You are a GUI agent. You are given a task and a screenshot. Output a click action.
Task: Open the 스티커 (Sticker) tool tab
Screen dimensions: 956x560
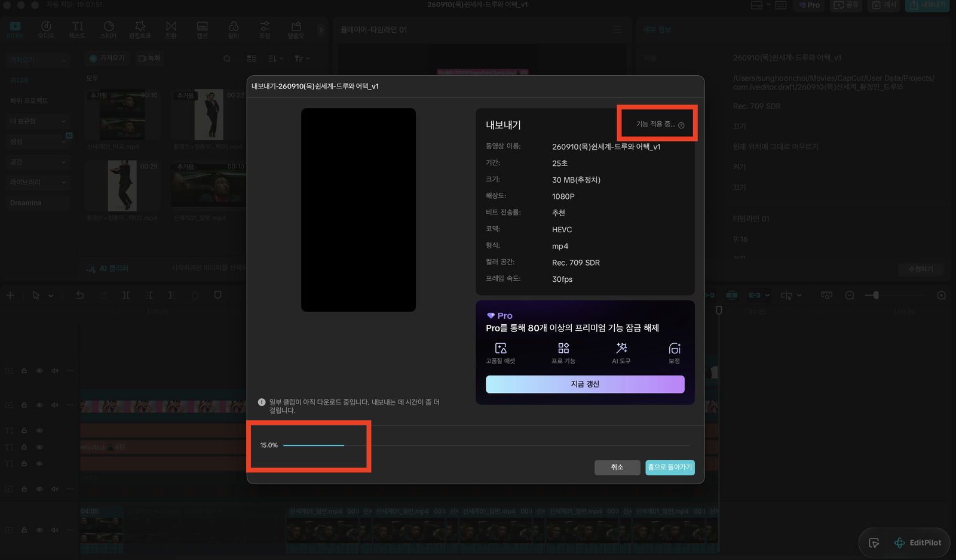click(x=109, y=30)
